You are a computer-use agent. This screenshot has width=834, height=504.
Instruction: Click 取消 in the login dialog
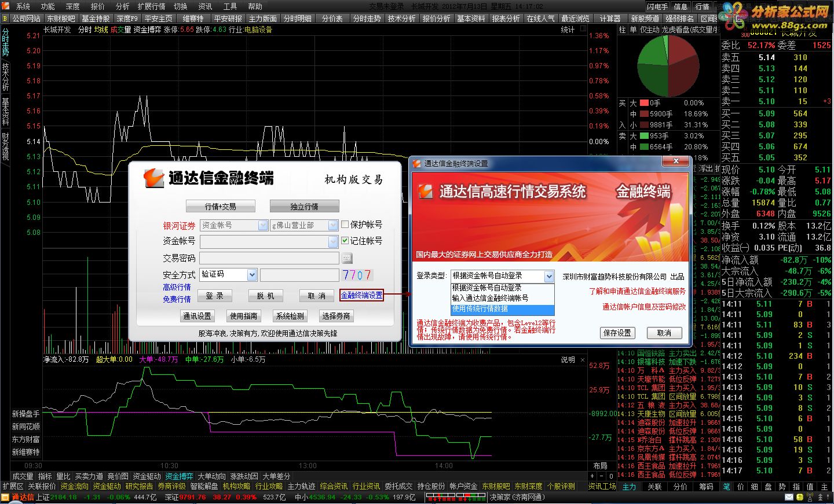tap(316, 296)
